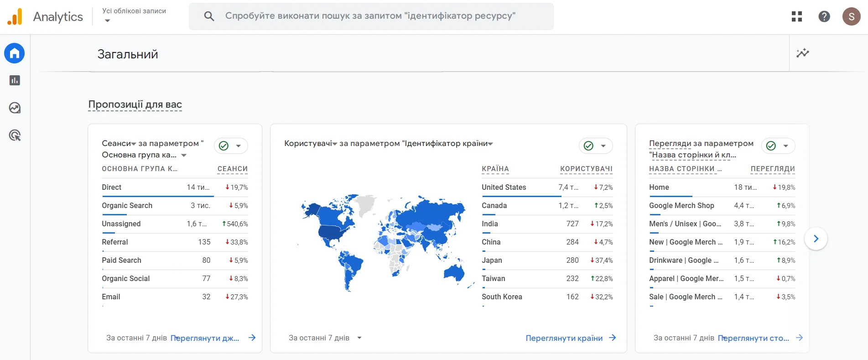Select the Home icon in sidebar
Viewport: 868px width, 360px height.
pos(15,53)
